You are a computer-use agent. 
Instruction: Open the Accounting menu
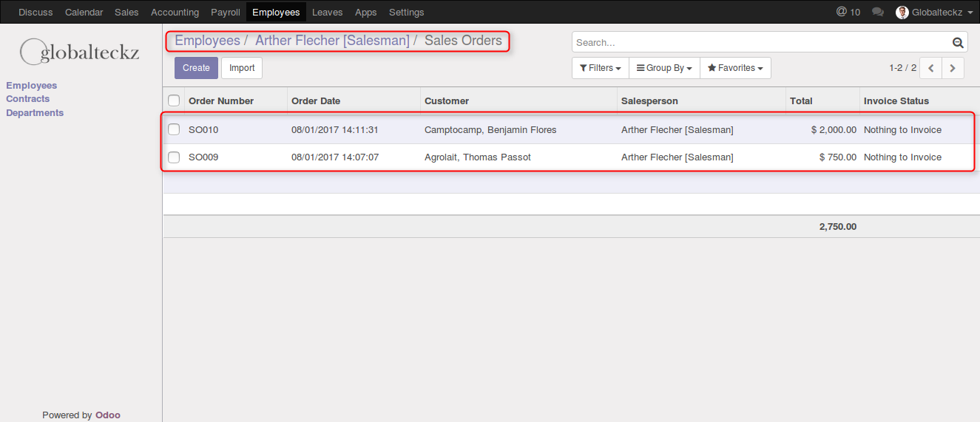[x=175, y=12]
